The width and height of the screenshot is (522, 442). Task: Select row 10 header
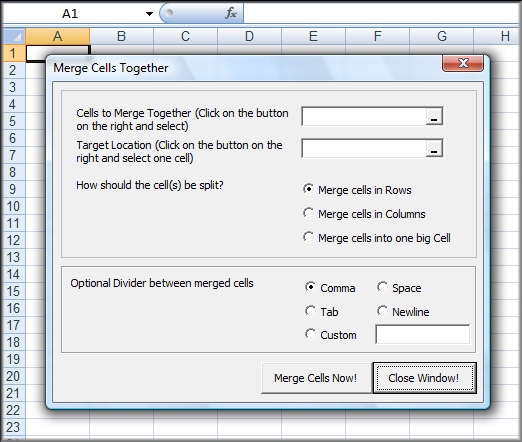(x=14, y=206)
